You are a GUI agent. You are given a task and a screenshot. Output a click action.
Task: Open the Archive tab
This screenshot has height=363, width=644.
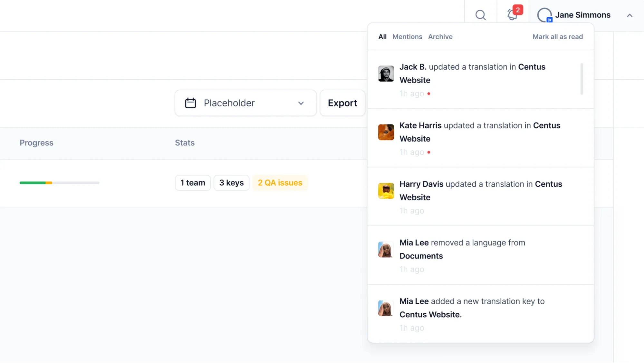coord(440,36)
